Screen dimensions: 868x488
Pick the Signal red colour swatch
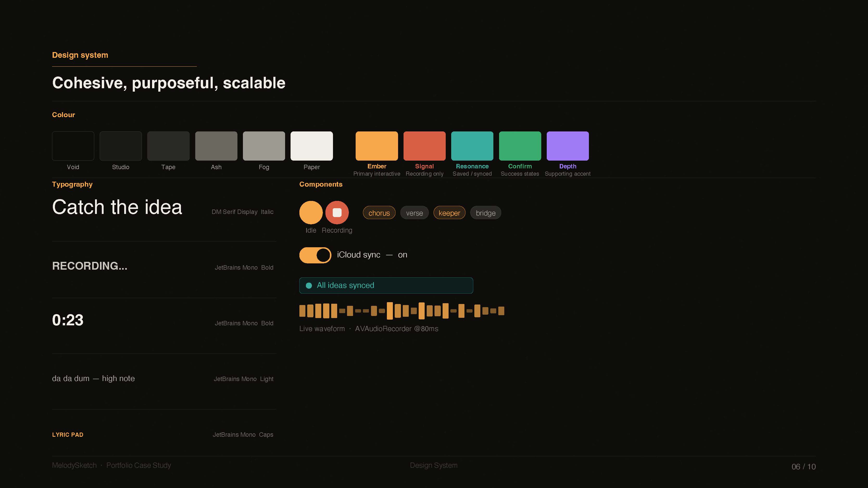[424, 146]
